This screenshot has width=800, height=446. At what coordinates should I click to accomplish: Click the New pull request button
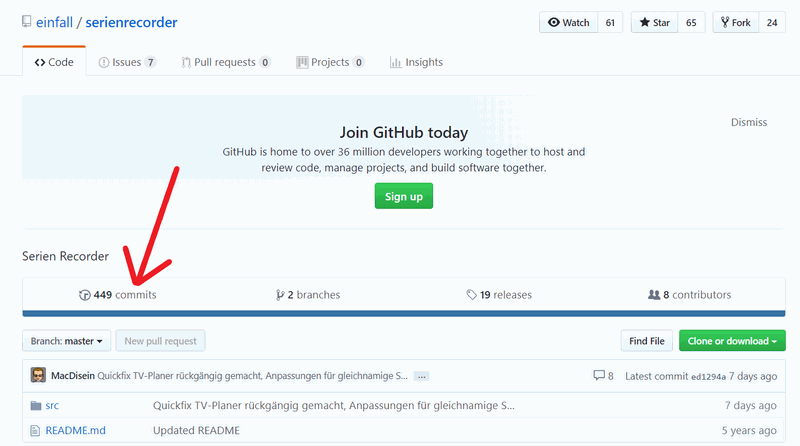click(x=160, y=341)
